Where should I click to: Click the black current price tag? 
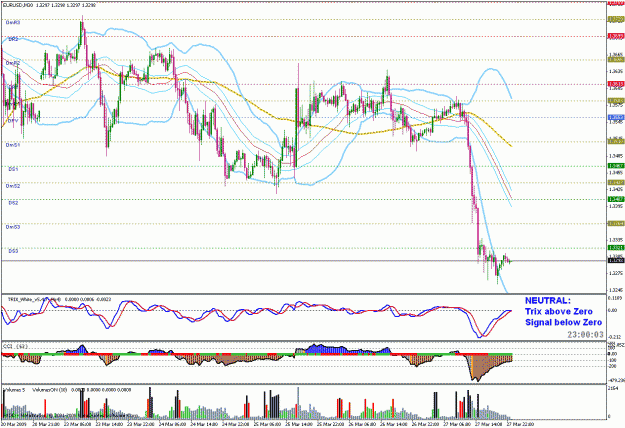tap(616, 261)
